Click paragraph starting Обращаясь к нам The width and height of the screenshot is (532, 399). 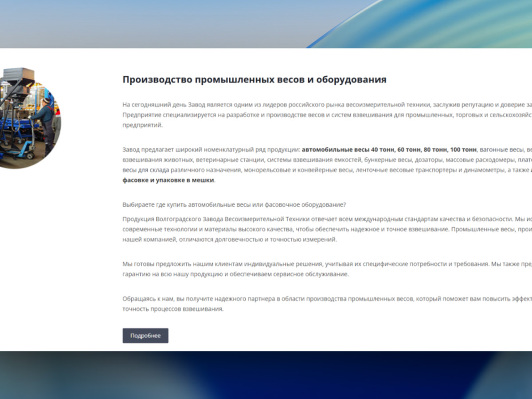327,304
